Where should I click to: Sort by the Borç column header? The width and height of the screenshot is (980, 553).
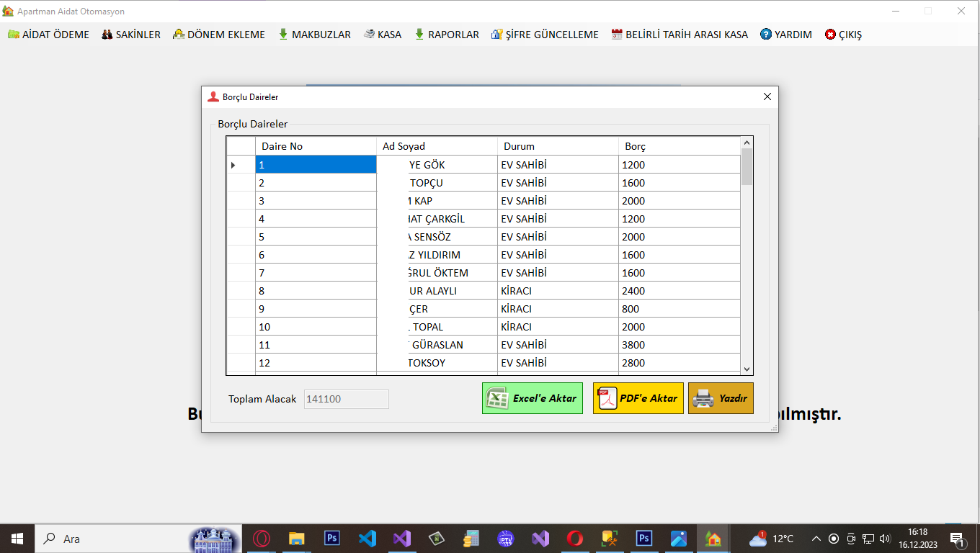tap(679, 146)
